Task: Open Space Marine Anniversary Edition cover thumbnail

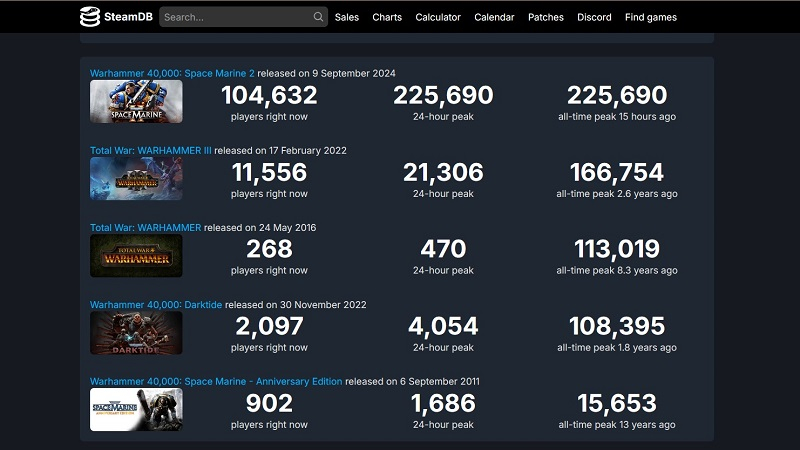Action: coord(136,410)
